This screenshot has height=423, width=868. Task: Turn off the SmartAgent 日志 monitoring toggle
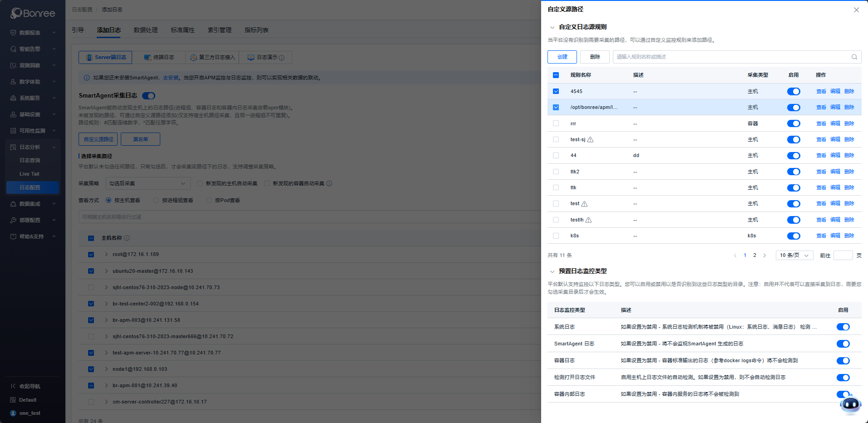click(843, 344)
